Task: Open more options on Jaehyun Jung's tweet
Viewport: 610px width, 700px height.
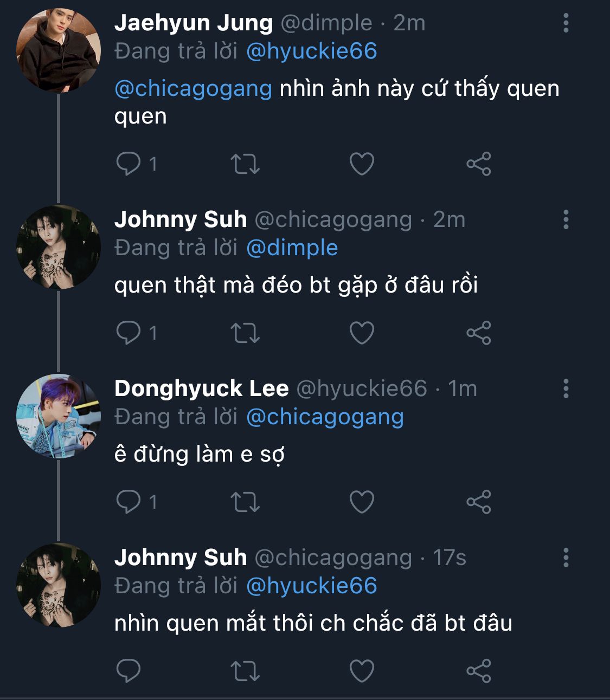Action: click(x=566, y=23)
